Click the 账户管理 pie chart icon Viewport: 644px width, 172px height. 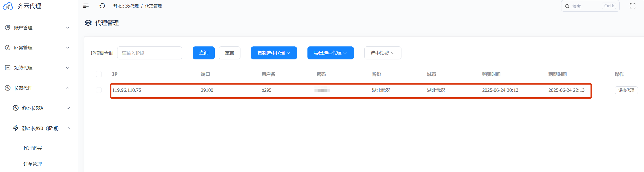[8, 27]
